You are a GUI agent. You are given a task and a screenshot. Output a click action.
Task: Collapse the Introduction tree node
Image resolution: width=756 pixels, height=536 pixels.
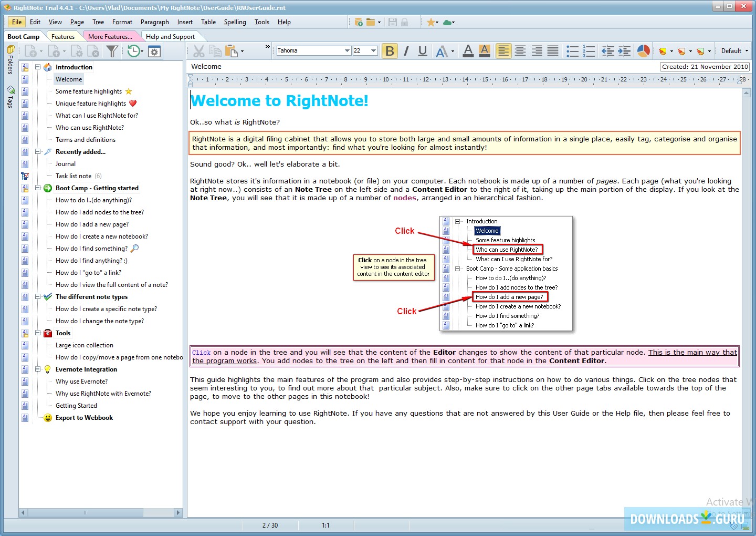pyautogui.click(x=38, y=67)
